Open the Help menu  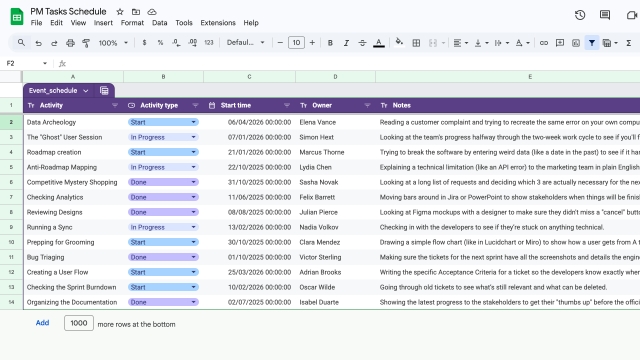coord(251,23)
